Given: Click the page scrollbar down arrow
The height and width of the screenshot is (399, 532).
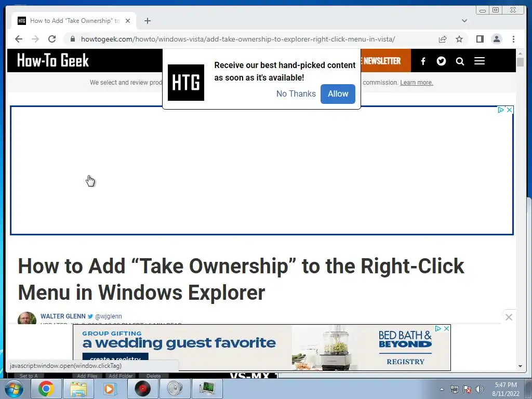Looking at the screenshot, I should (x=520, y=366).
